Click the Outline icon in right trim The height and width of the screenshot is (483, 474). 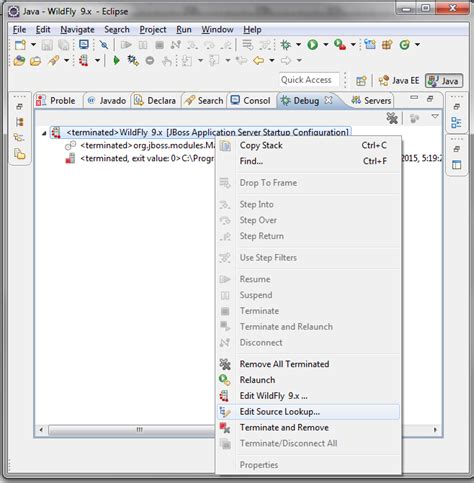coord(456,122)
